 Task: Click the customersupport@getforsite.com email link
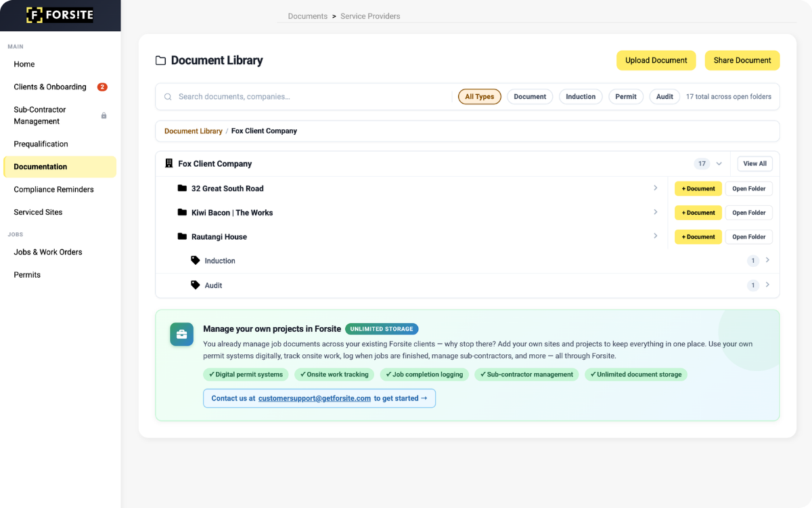pos(315,398)
